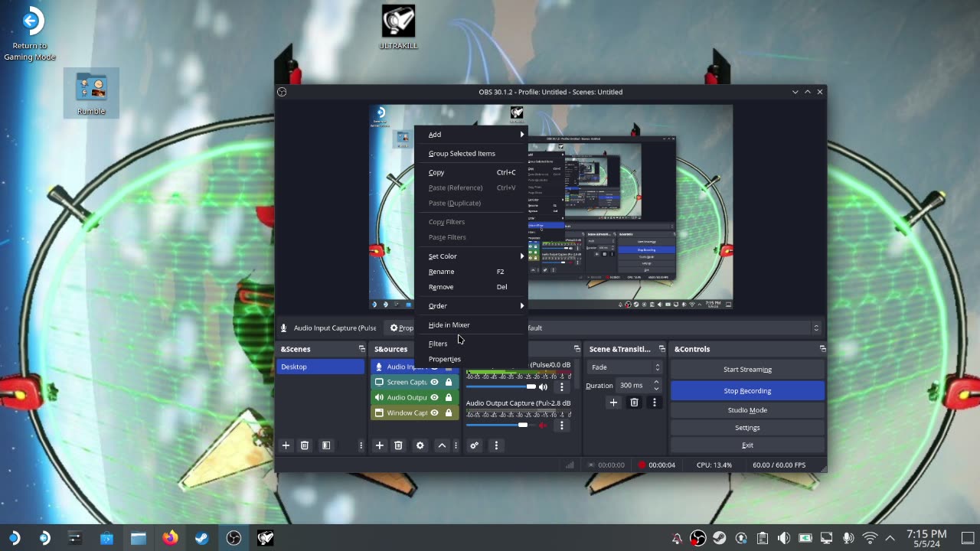The height and width of the screenshot is (551, 980).
Task: Float the Scenes dock panel
Action: [361, 349]
